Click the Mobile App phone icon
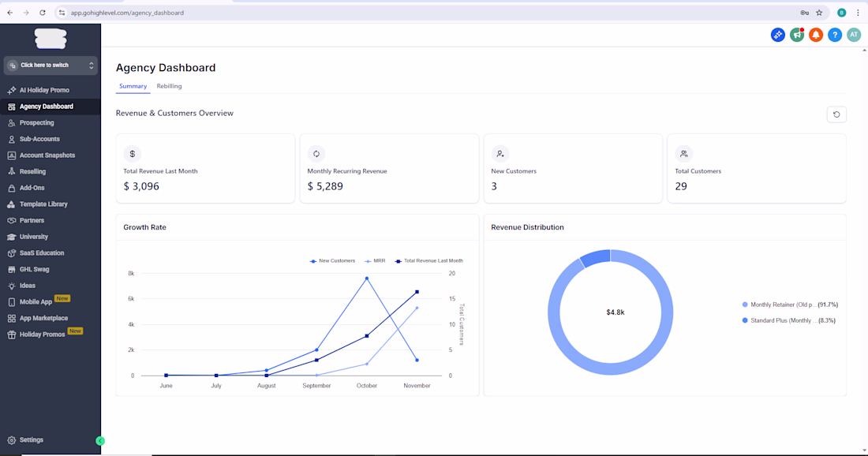The image size is (868, 456). point(11,302)
